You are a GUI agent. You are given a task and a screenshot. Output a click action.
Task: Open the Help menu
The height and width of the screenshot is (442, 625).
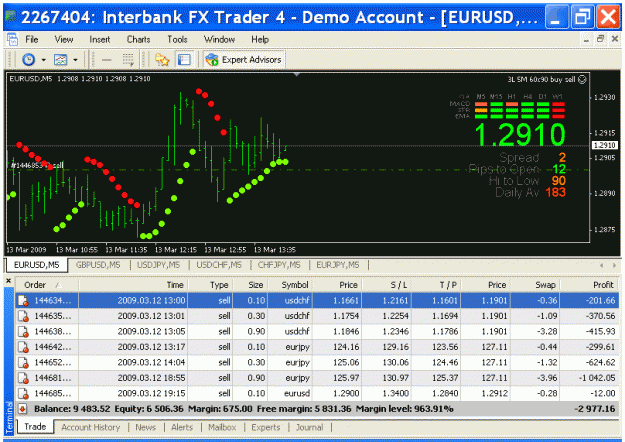click(260, 39)
